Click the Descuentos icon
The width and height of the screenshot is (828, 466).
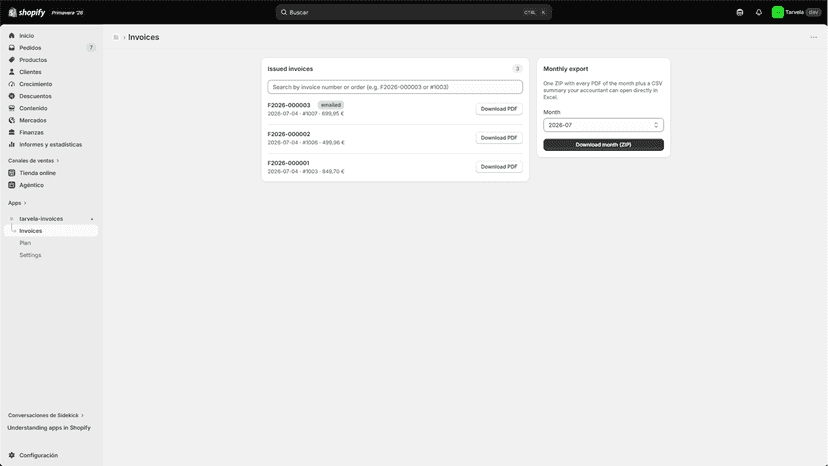pyautogui.click(x=12, y=96)
